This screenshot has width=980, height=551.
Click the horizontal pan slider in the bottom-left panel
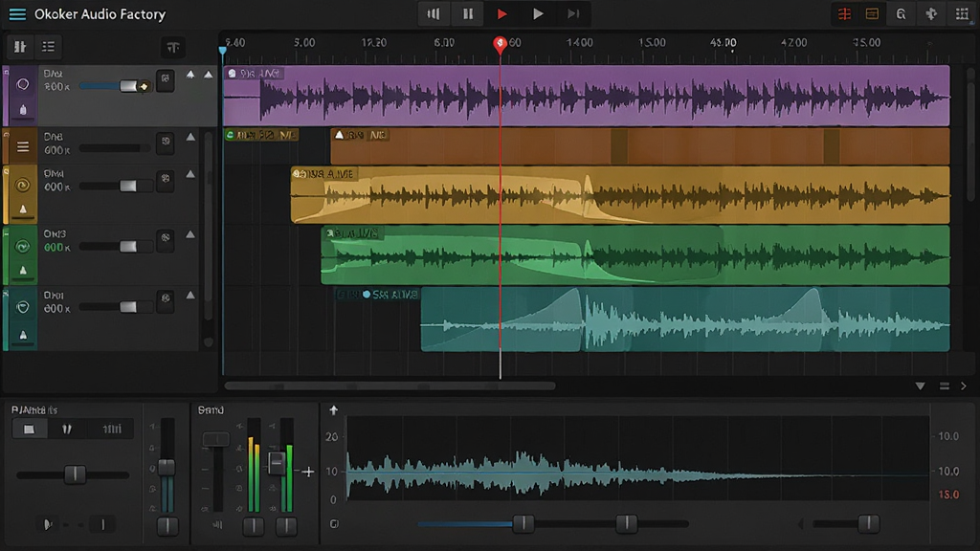click(x=73, y=474)
